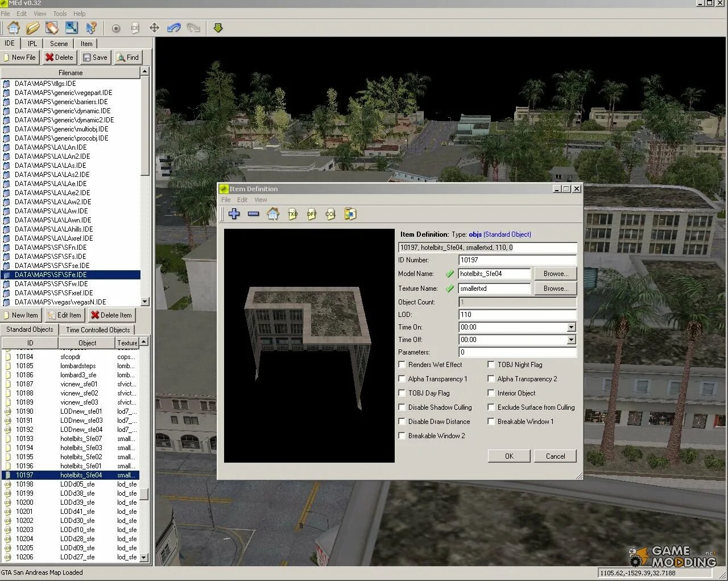Click the blue undo arrow icon
The image size is (728, 581).
(173, 28)
